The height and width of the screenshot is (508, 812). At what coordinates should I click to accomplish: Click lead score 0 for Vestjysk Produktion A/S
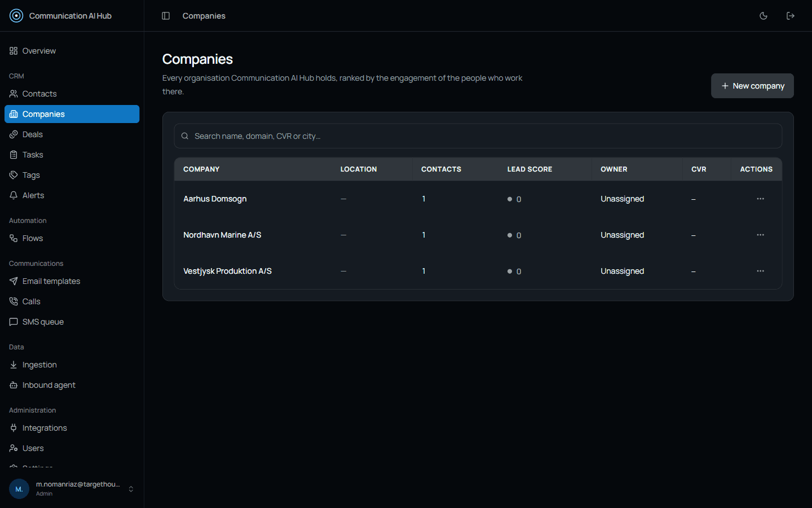[x=514, y=271]
